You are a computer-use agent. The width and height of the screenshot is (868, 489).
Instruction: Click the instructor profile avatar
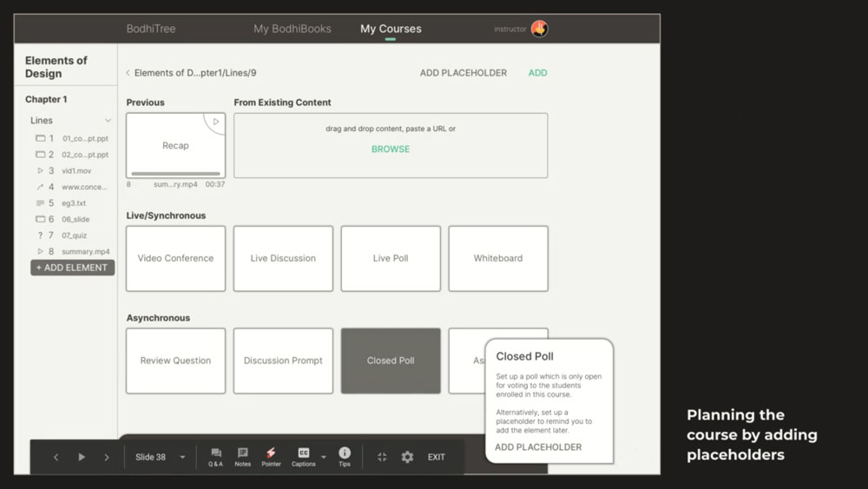click(539, 29)
